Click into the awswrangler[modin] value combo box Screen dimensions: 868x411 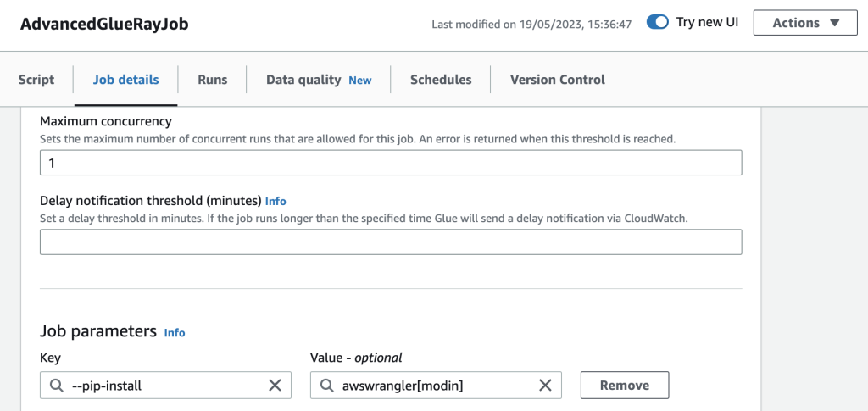436,385
